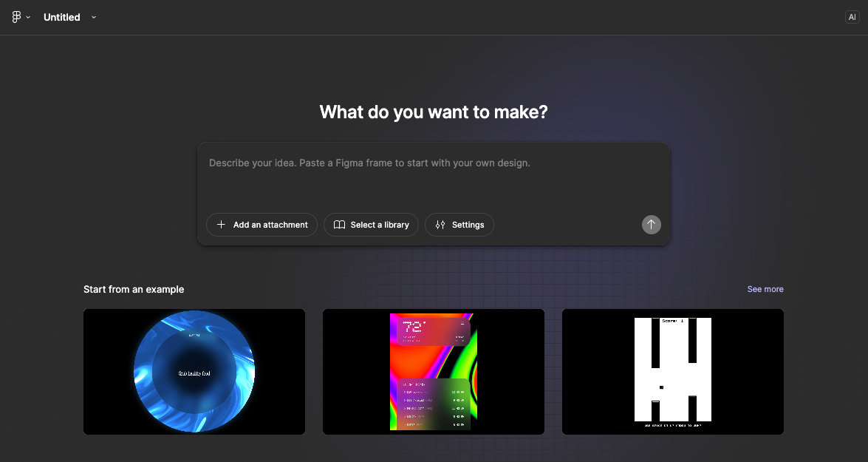
Task: Click the What do you want to make heading
Action: 434,112
